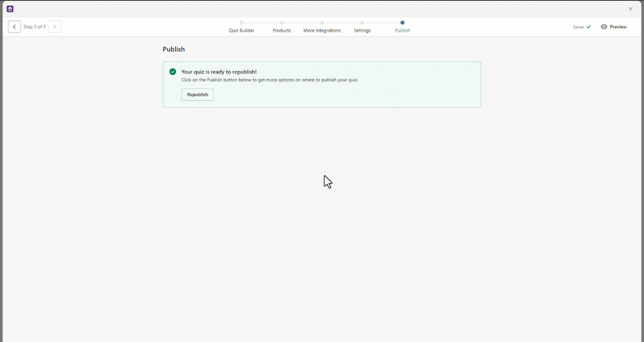Click the publish instructions description text
This screenshot has width=644, height=342.
pyautogui.click(x=270, y=80)
